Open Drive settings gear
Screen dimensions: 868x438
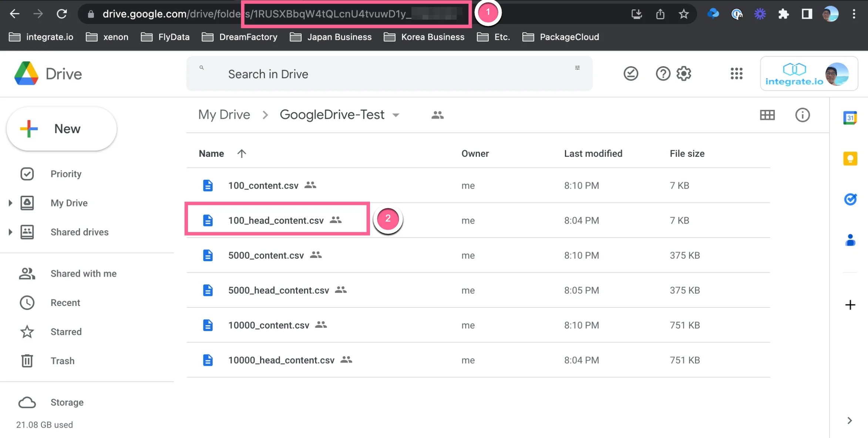683,74
